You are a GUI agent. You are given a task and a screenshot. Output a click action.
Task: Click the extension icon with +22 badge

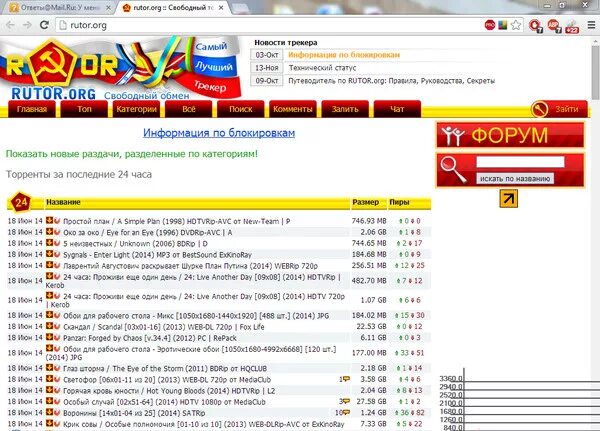pyautogui.click(x=572, y=26)
